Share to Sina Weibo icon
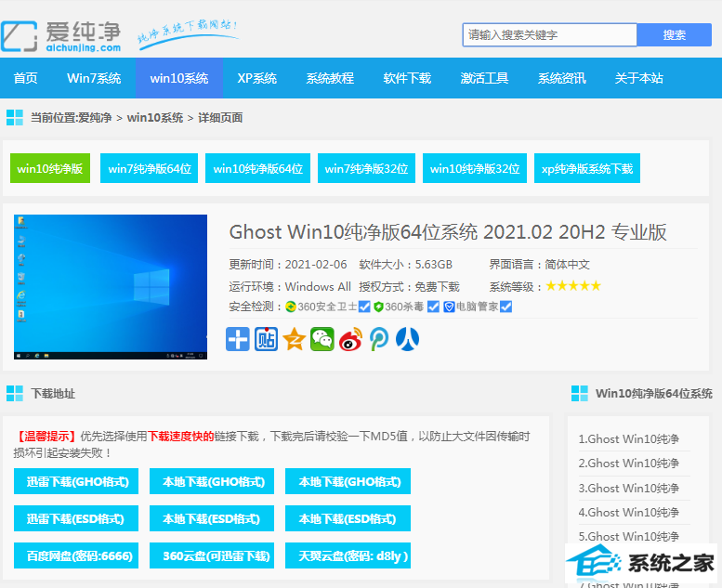 coord(351,339)
